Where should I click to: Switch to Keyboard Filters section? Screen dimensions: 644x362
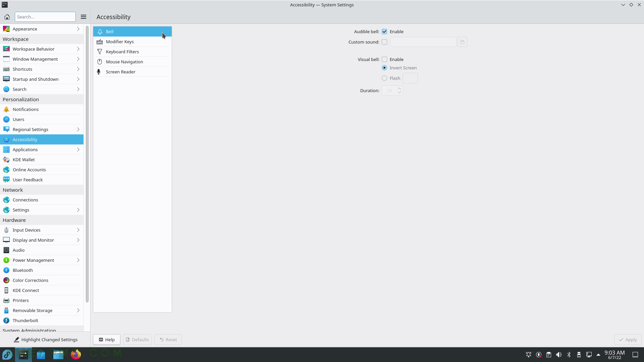tap(132, 52)
